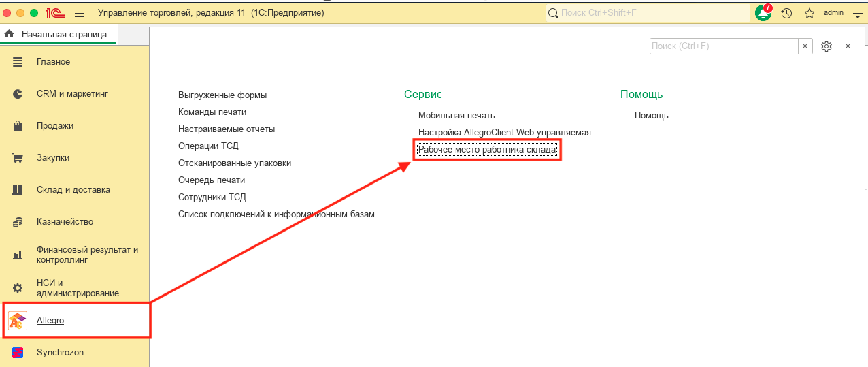Viewport: 868px width, 367px height.
Task: Switch to the Начальная страница tab
Action: [x=59, y=34]
